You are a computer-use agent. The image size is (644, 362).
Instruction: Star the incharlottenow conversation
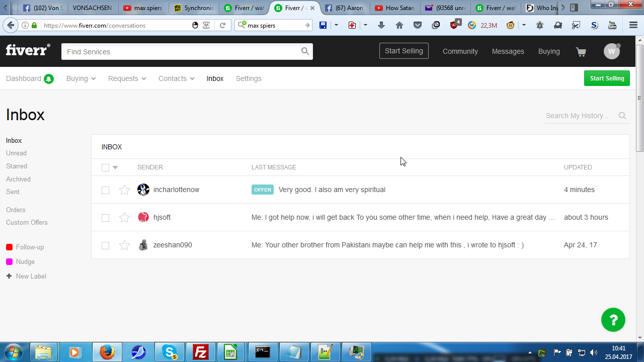coord(124,190)
